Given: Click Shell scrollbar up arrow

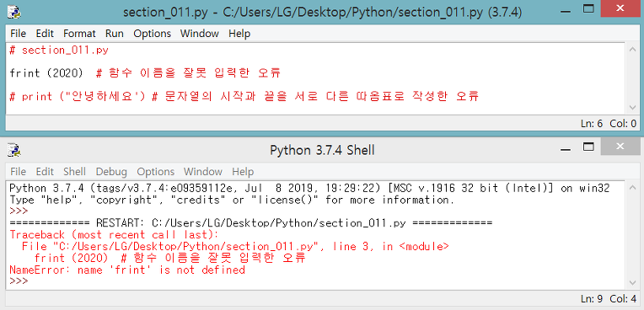Looking at the screenshot, I should pos(633,187).
